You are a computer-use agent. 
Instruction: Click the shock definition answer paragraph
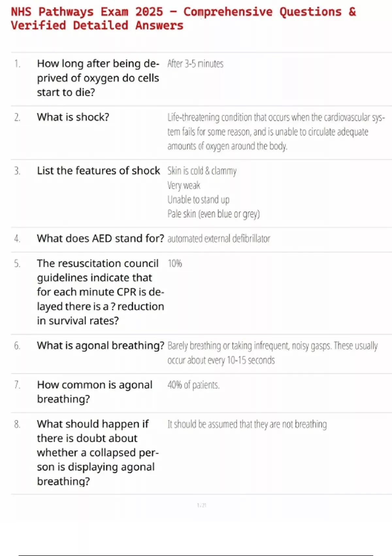pos(276,131)
